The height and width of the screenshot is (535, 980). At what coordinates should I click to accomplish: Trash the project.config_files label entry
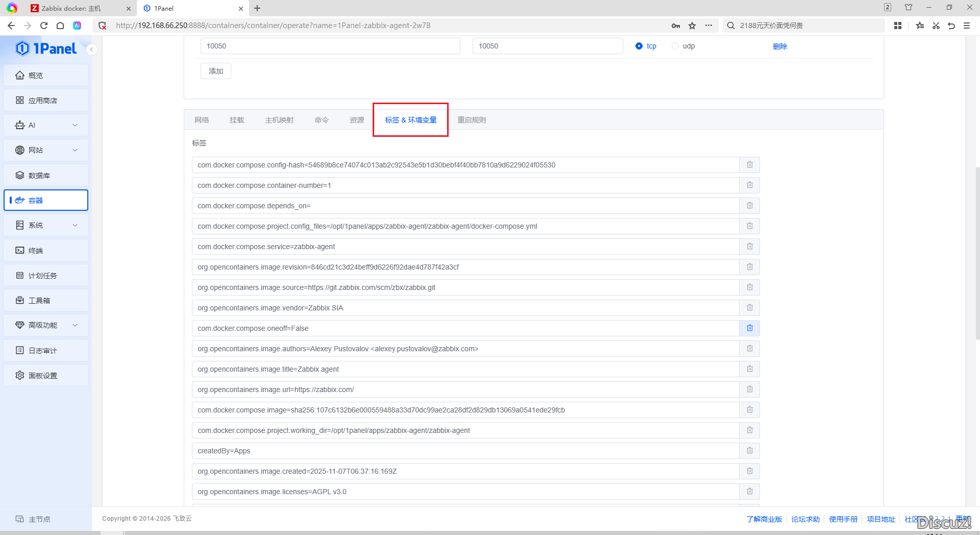pos(749,226)
